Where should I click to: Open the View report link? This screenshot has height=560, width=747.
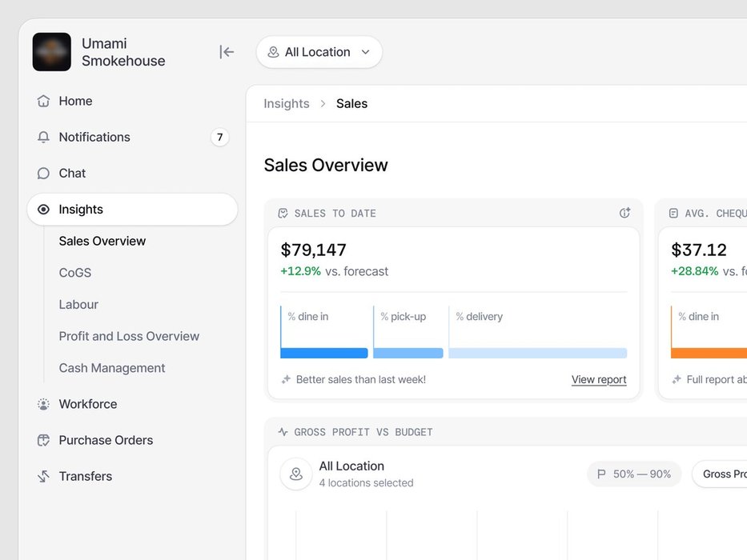tap(599, 379)
